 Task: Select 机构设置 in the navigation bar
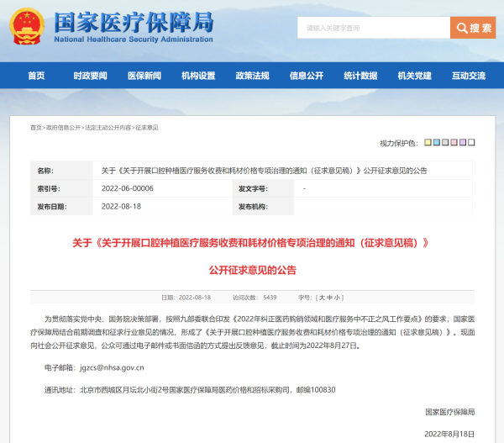(198, 76)
